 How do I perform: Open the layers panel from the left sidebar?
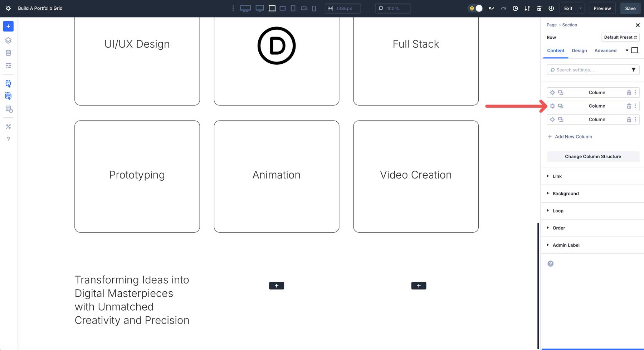click(x=8, y=40)
